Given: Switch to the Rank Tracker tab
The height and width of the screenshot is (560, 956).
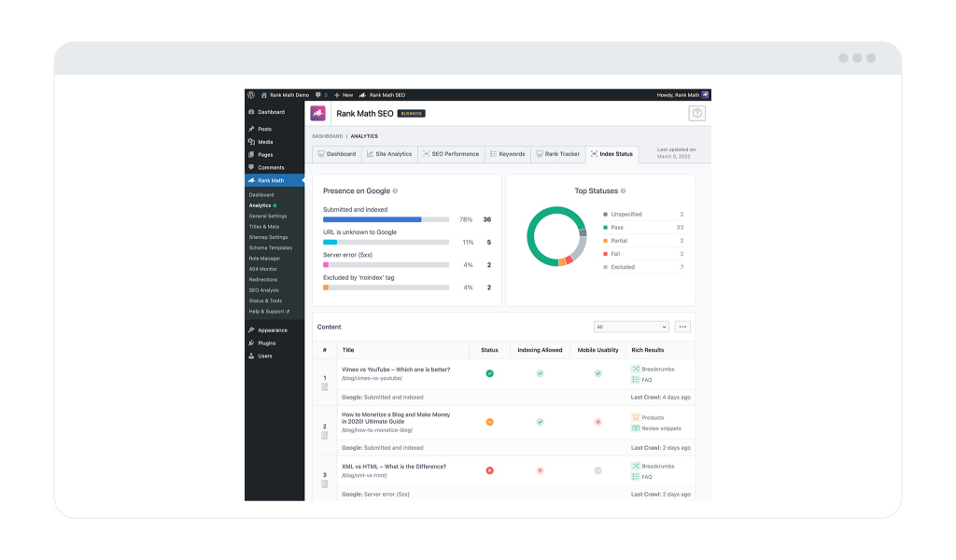Looking at the screenshot, I should tap(558, 154).
